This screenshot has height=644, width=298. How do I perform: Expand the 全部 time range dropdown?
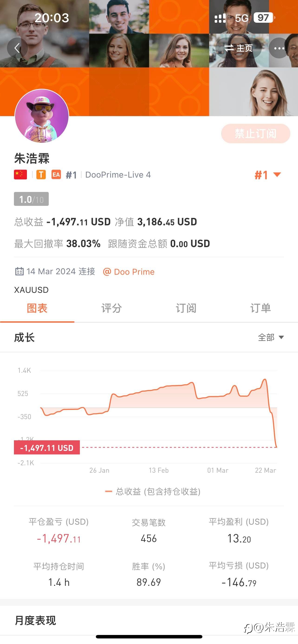(x=271, y=337)
